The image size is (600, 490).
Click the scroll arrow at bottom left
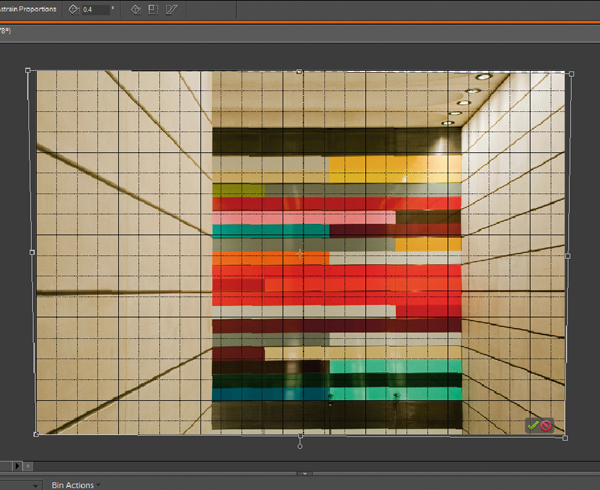point(15,465)
